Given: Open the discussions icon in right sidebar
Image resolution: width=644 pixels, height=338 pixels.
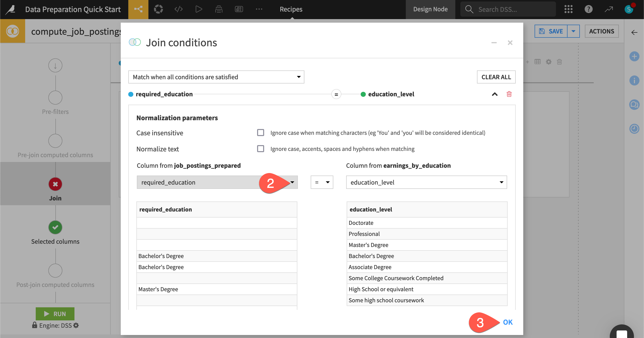Looking at the screenshot, I should 634,104.
